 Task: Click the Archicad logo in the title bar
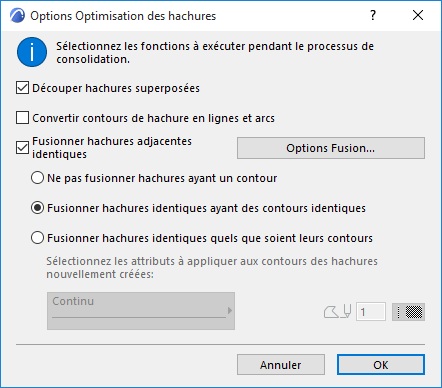(17, 15)
